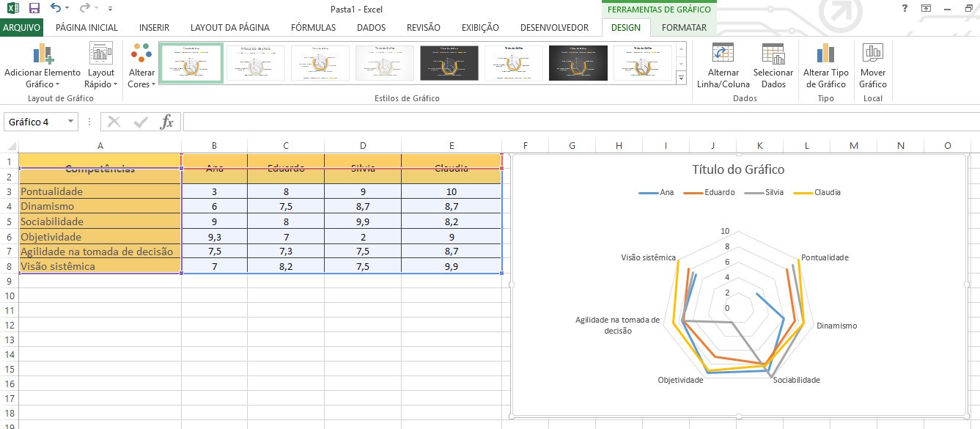Open the Selecionar Dados dialog
Viewport: 980px width, 429px height.
pyautogui.click(x=773, y=65)
